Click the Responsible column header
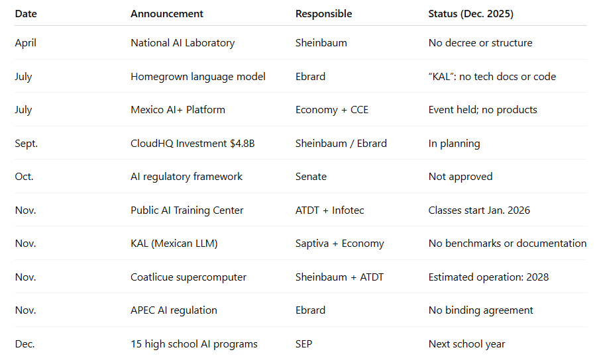Screen dimensions: 597x364 click(323, 14)
